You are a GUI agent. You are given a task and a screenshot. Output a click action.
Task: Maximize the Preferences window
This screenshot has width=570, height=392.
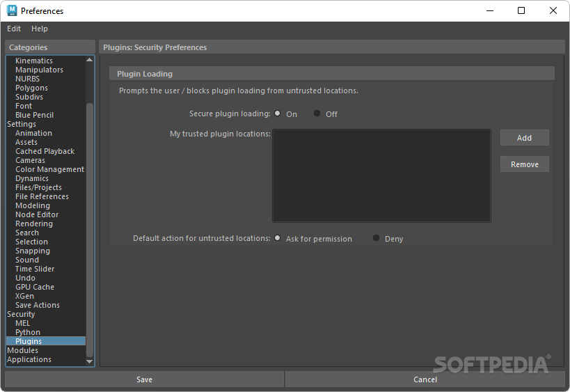pyautogui.click(x=521, y=10)
